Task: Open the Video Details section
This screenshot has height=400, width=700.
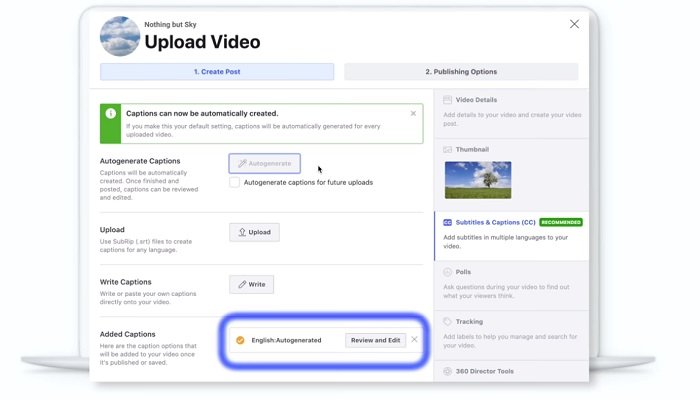Action: [476, 100]
